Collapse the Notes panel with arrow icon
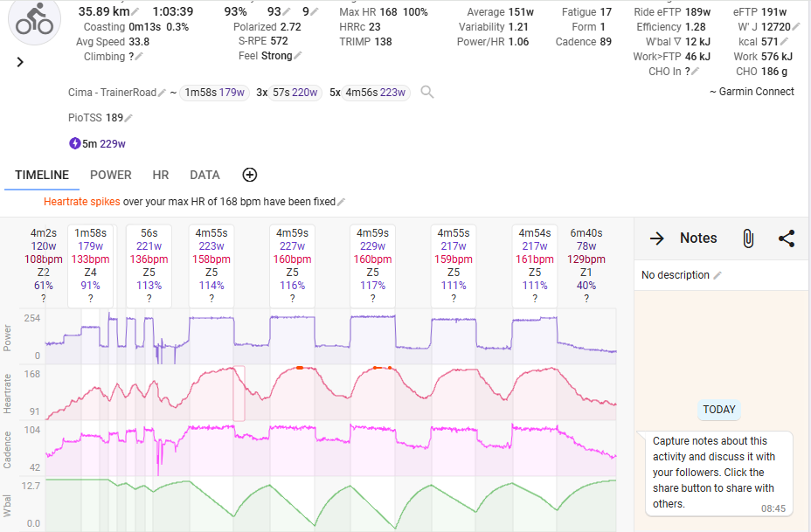 tap(657, 238)
